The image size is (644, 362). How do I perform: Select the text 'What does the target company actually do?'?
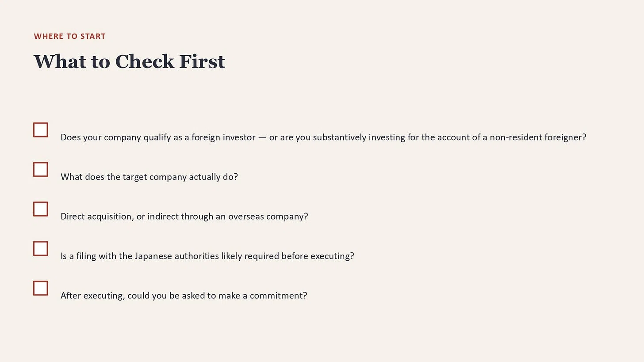pyautogui.click(x=149, y=177)
